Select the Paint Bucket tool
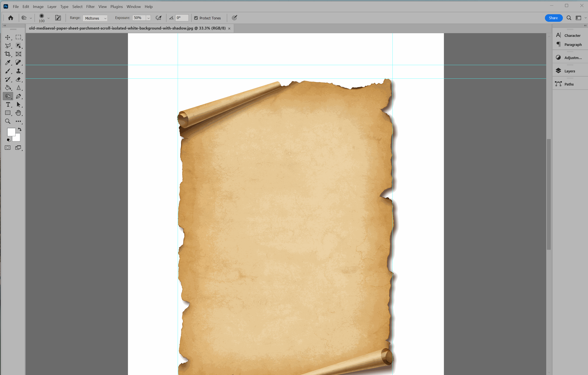Screen dimensions: 588x375 [8, 88]
